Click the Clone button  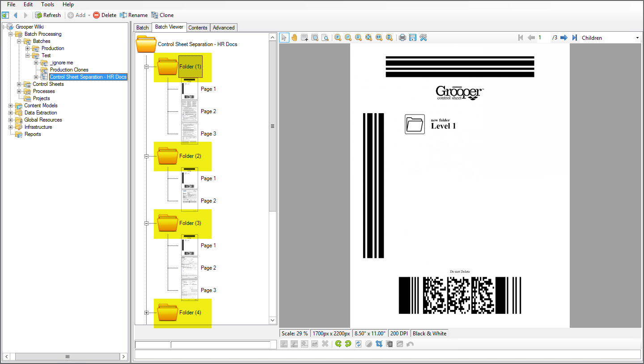(162, 15)
